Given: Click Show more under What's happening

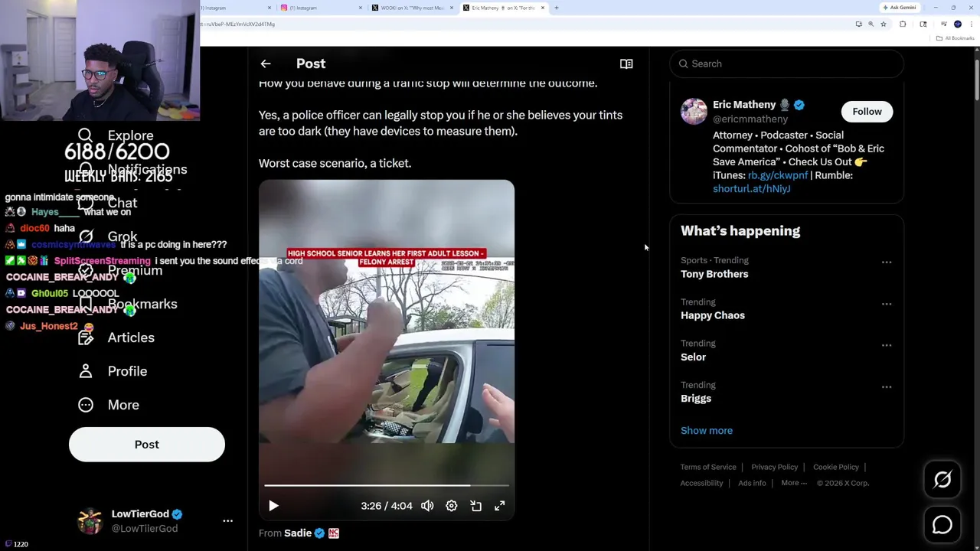Looking at the screenshot, I should point(707,430).
